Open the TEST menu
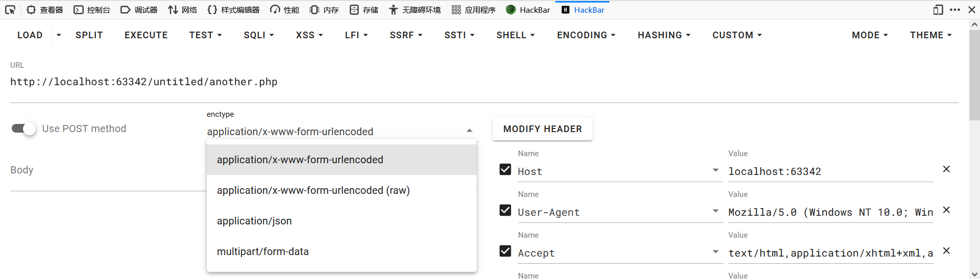The image size is (980, 279). pos(206,35)
